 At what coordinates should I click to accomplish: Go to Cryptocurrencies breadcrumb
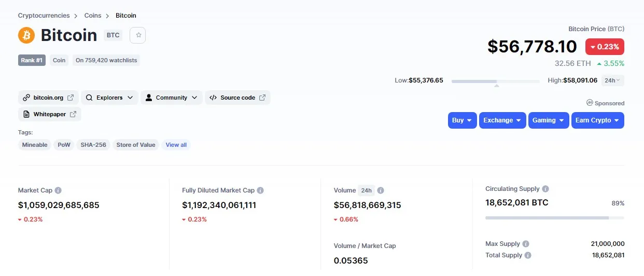(44, 16)
